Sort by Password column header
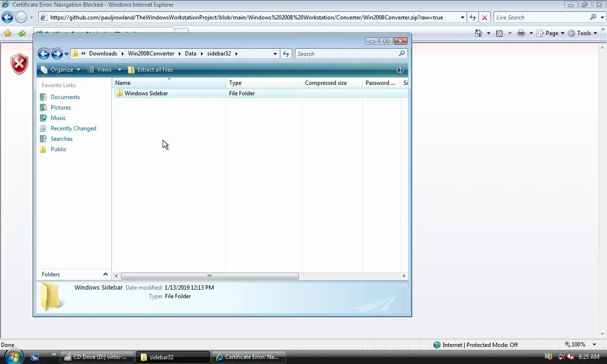 coord(381,83)
